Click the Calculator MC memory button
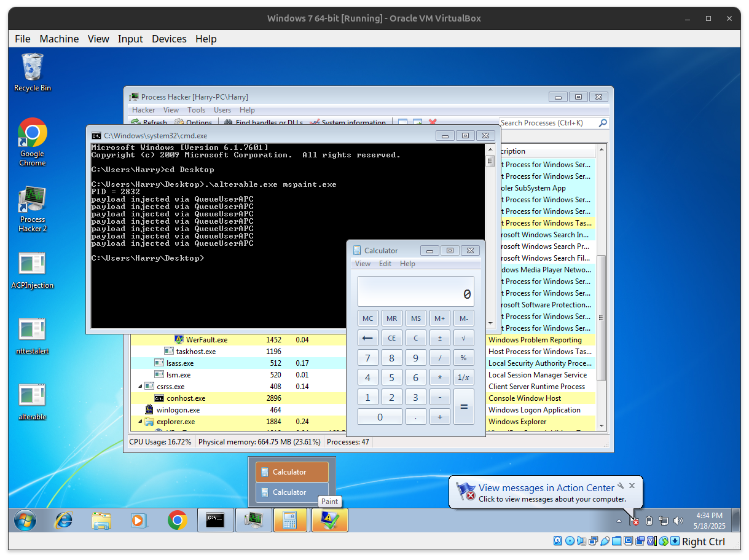 click(x=367, y=318)
